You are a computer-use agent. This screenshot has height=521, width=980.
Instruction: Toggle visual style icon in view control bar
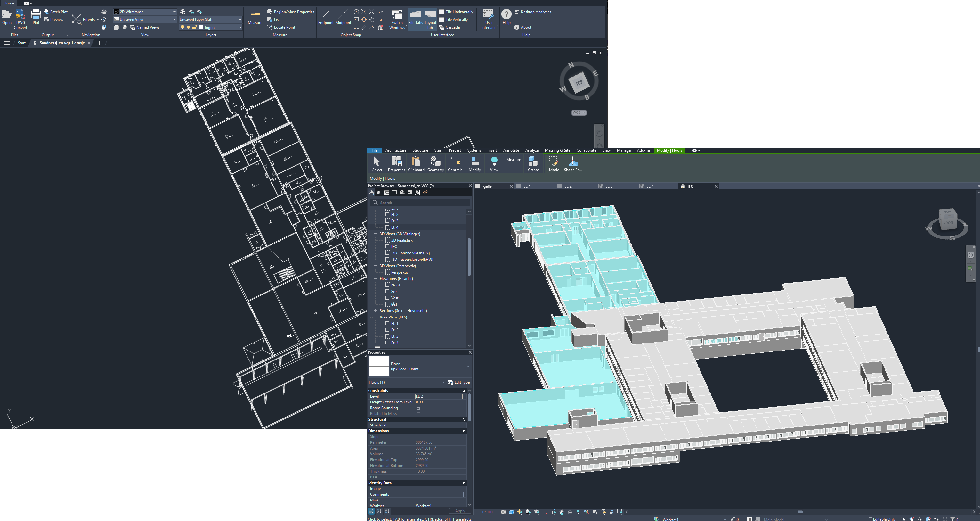[511, 512]
